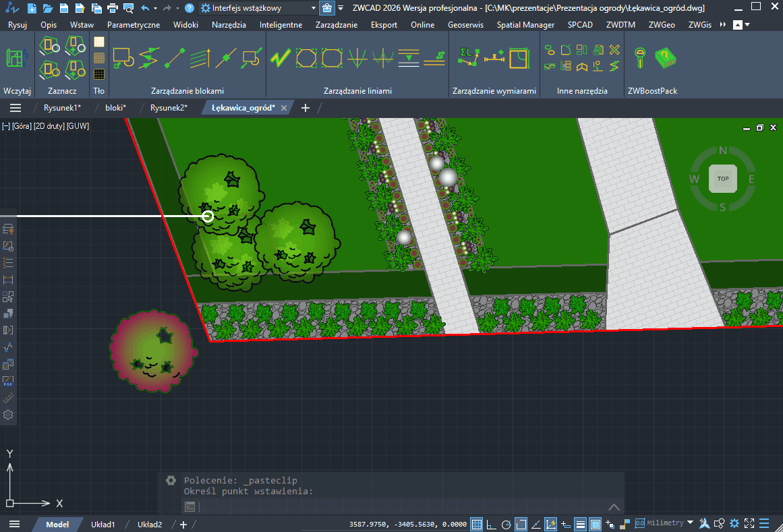Click the pink-edged tree block in drawing
The width and height of the screenshot is (783, 532).
coord(153,351)
